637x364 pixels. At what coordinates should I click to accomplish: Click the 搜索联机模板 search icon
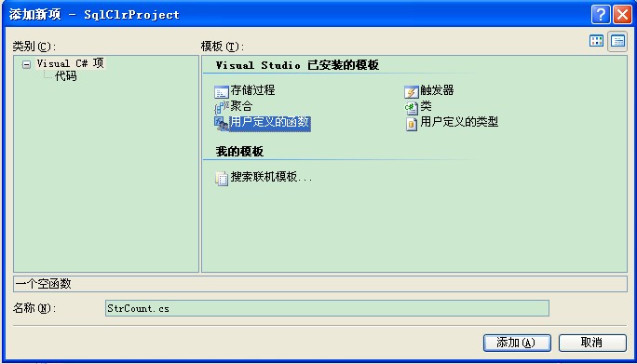pos(222,179)
